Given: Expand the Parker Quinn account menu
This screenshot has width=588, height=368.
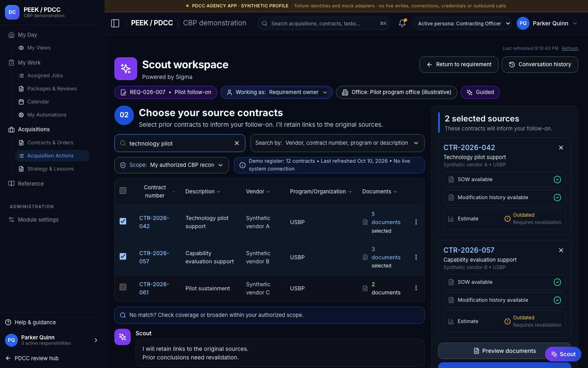Looking at the screenshot, I should (x=548, y=23).
